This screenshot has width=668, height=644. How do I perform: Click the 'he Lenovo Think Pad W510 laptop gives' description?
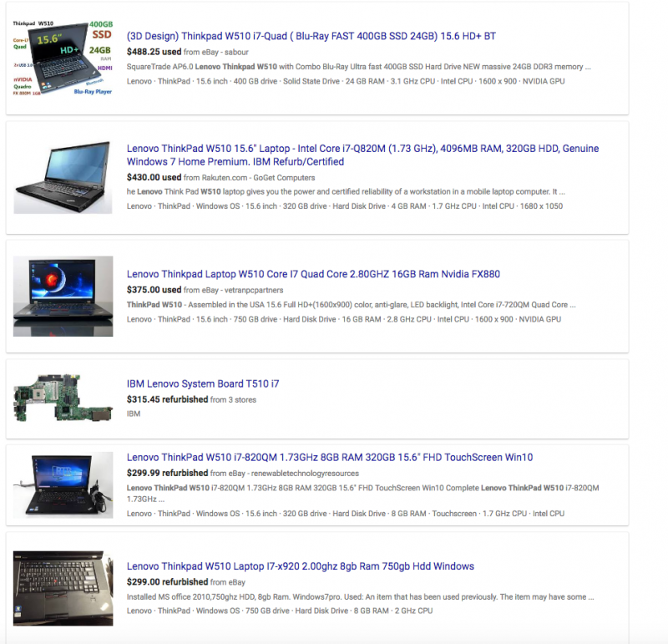click(x=346, y=192)
